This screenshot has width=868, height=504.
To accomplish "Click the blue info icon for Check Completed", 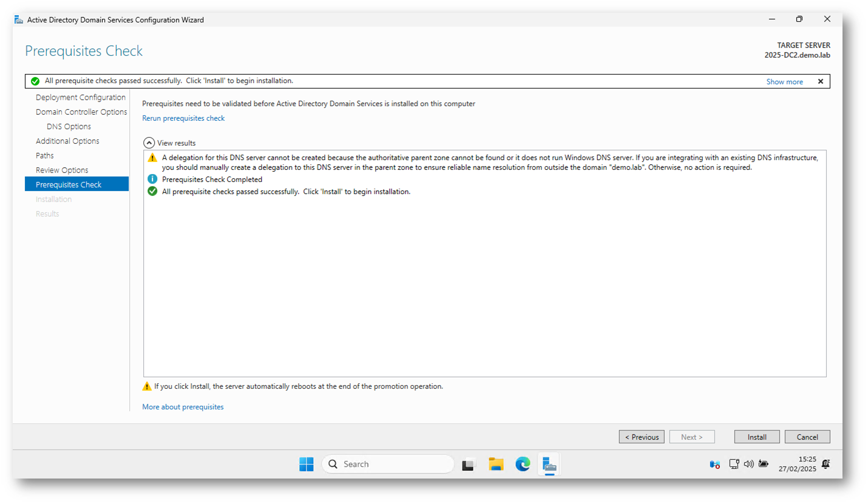I will click(152, 180).
